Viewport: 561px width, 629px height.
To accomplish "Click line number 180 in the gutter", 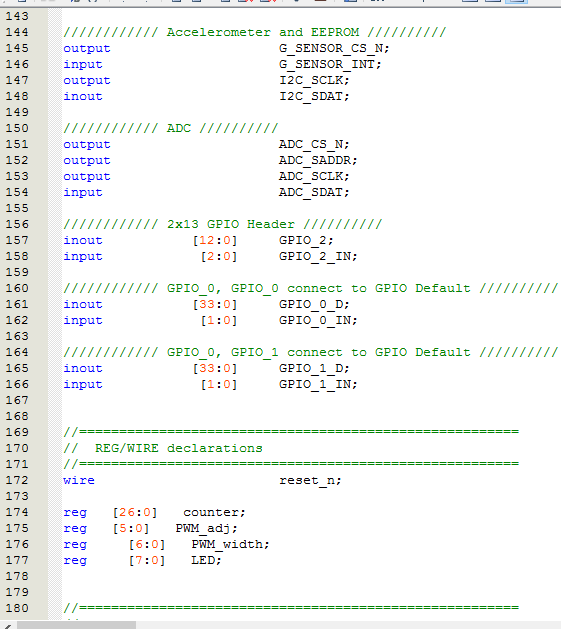I will [17, 609].
